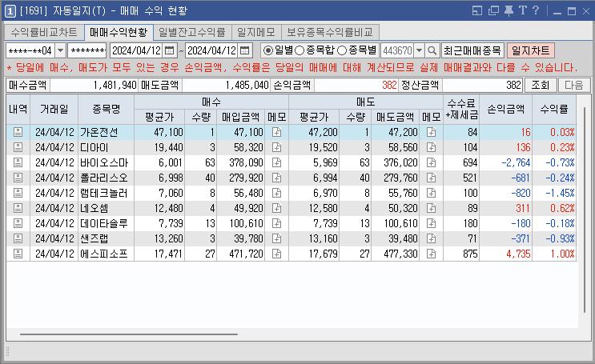Add buy memo for 네오셈
595x364 pixels.
tap(276, 208)
